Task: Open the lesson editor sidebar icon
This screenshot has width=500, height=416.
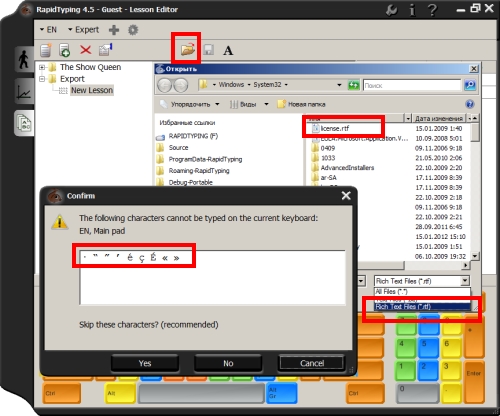Action: [x=24, y=123]
